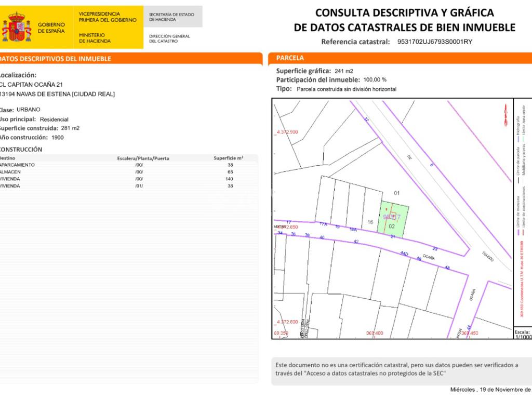Click the Dirección General del Catastro label
532x399 pixels.
tap(169, 39)
